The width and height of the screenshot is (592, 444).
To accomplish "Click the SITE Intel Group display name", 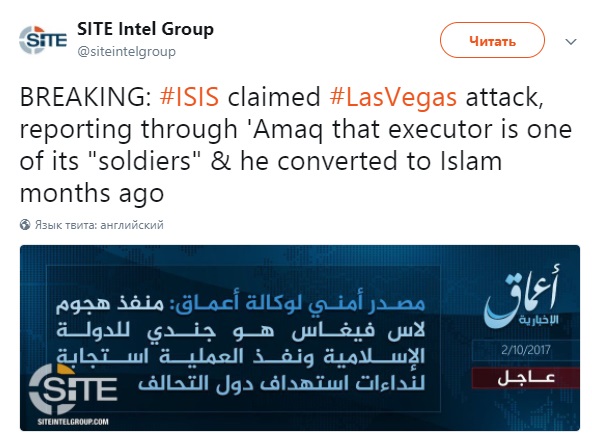I will tap(145, 29).
